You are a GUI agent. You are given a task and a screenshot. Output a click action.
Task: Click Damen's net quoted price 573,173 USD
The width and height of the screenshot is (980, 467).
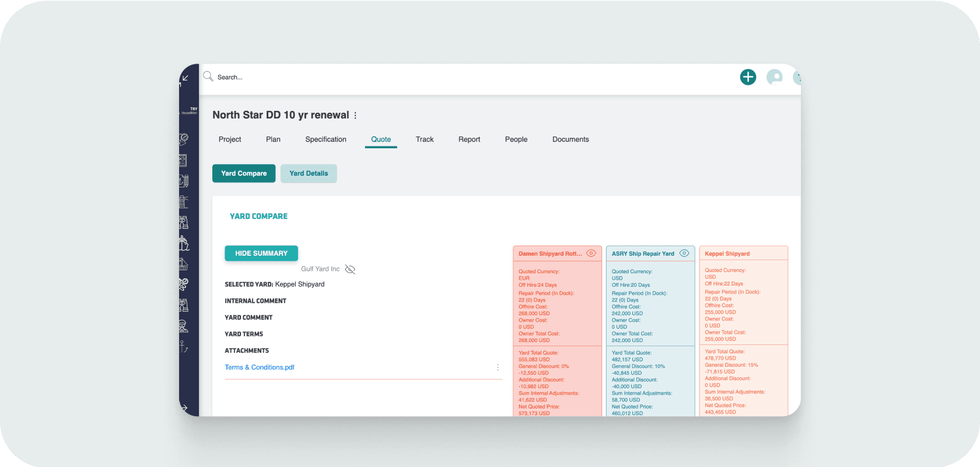(x=534, y=413)
